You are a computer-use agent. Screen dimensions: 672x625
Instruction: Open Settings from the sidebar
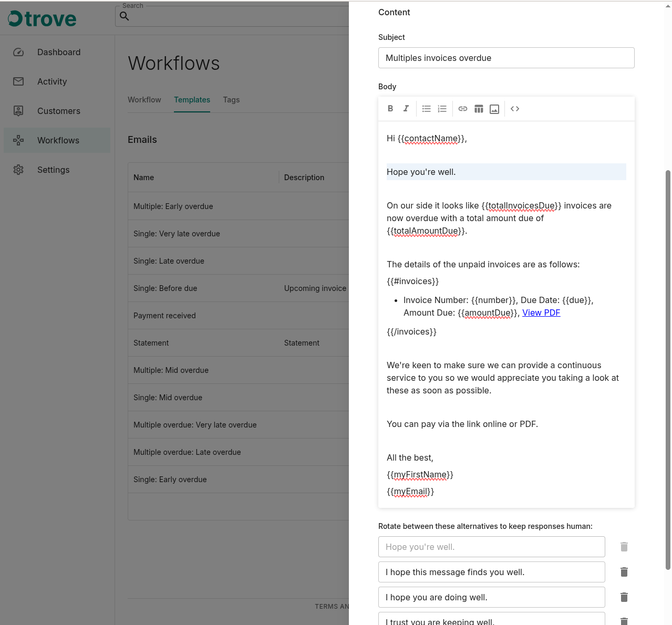click(53, 170)
